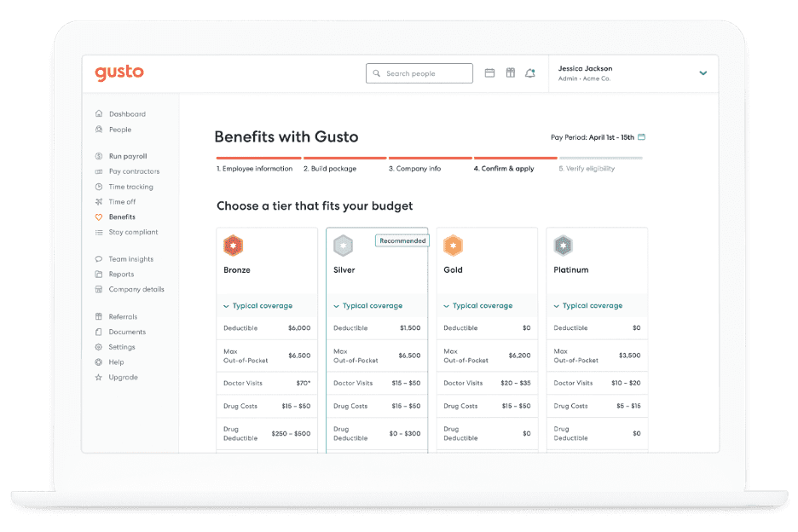Screen dimensions: 798x532
Task: Click the Bronze tier hexagon badge
Action: 233,246
